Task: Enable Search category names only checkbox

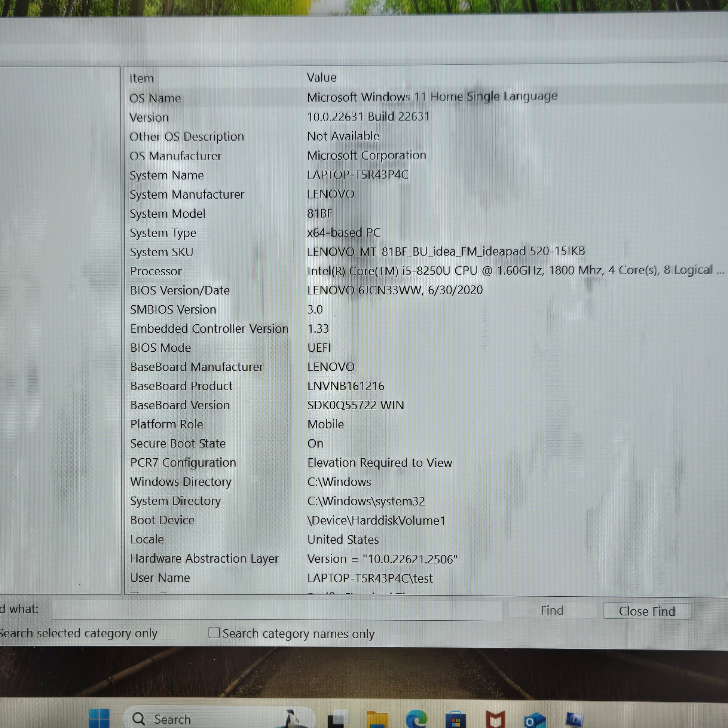Action: pos(214,633)
